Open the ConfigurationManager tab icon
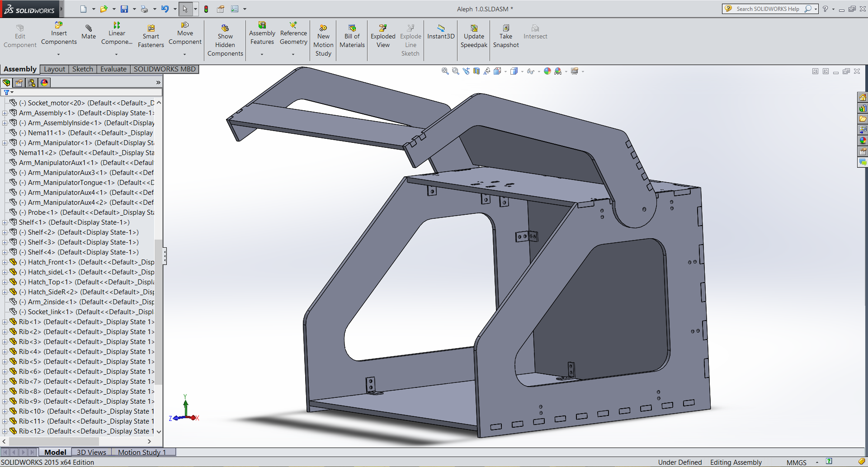The width and height of the screenshot is (868, 467). tap(32, 83)
